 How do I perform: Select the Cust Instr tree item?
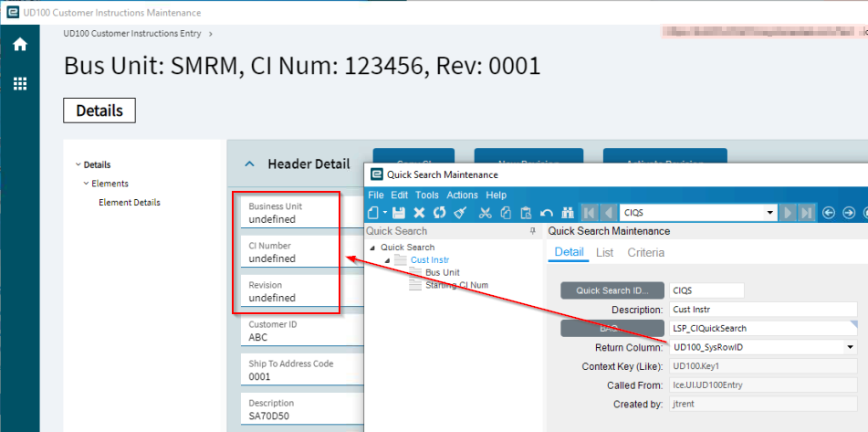[x=430, y=259]
